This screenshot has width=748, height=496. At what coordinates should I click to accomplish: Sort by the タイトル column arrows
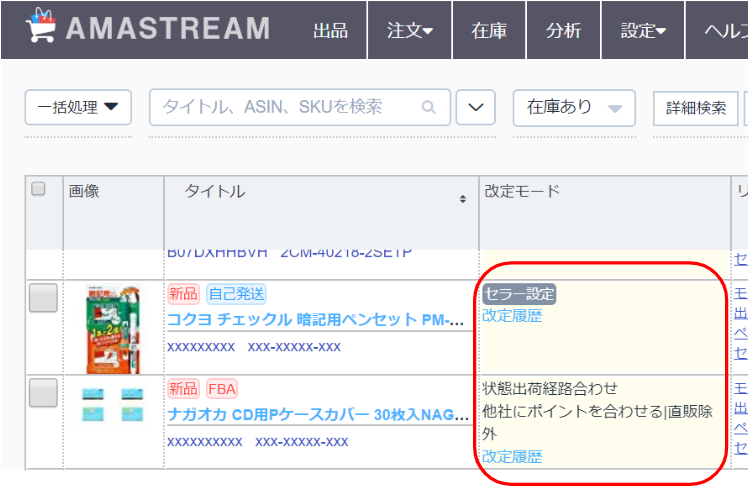pyautogui.click(x=462, y=199)
